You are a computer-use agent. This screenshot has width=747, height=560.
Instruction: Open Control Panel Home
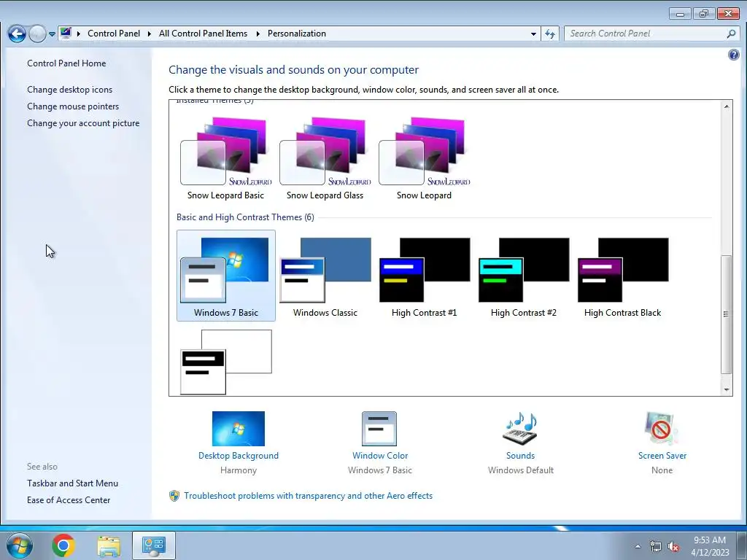(66, 63)
